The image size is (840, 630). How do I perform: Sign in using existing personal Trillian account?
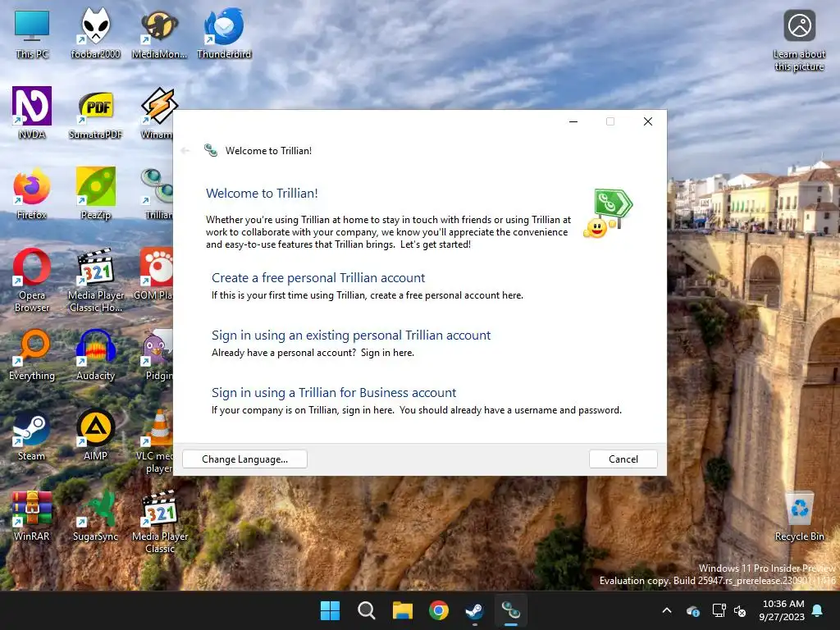coord(351,335)
